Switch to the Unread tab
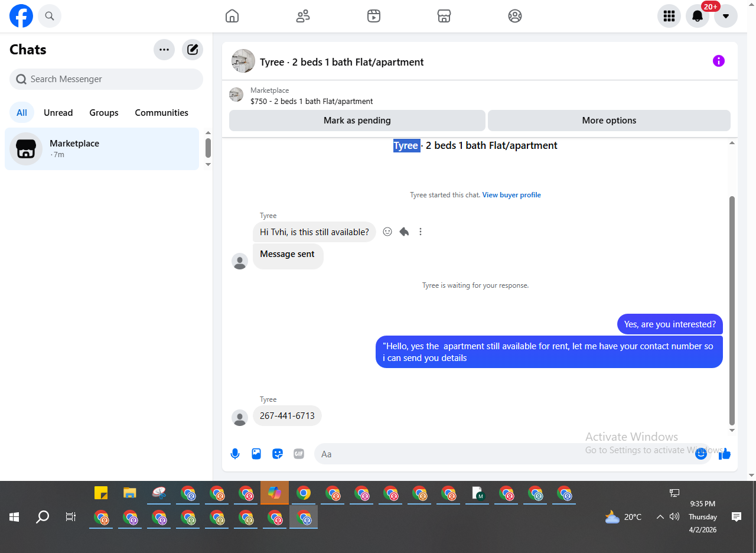This screenshot has height=553, width=756. 58,112
